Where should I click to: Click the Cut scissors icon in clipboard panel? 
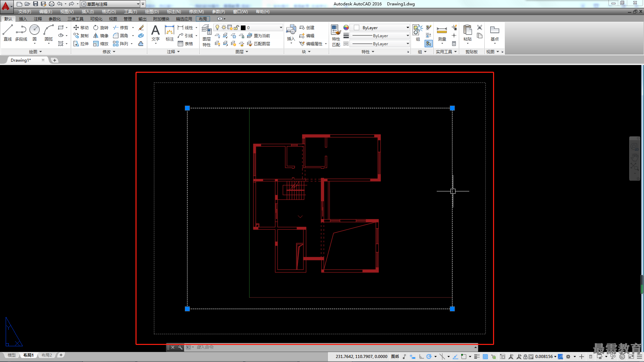click(x=480, y=27)
